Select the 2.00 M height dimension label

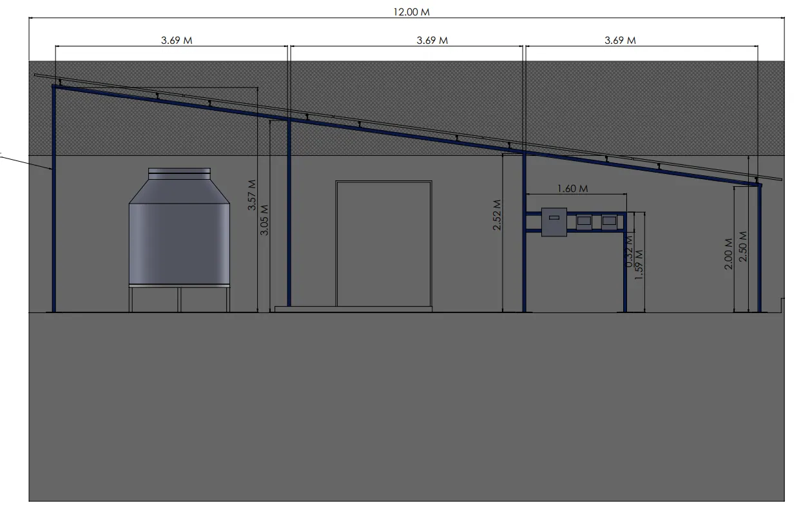pyautogui.click(x=729, y=254)
